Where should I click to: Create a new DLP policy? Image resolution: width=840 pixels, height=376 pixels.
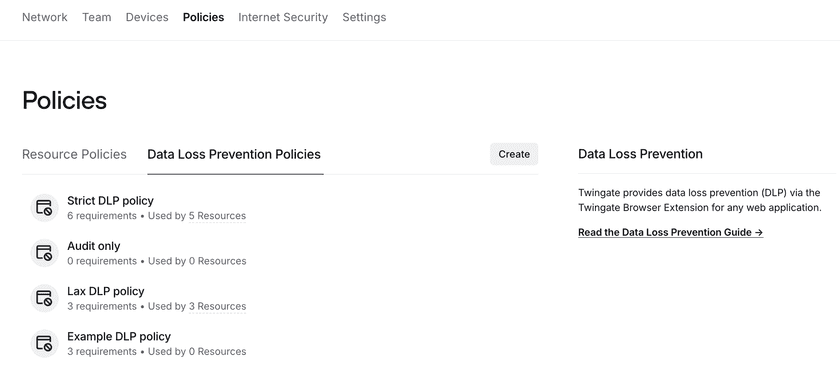click(x=514, y=154)
